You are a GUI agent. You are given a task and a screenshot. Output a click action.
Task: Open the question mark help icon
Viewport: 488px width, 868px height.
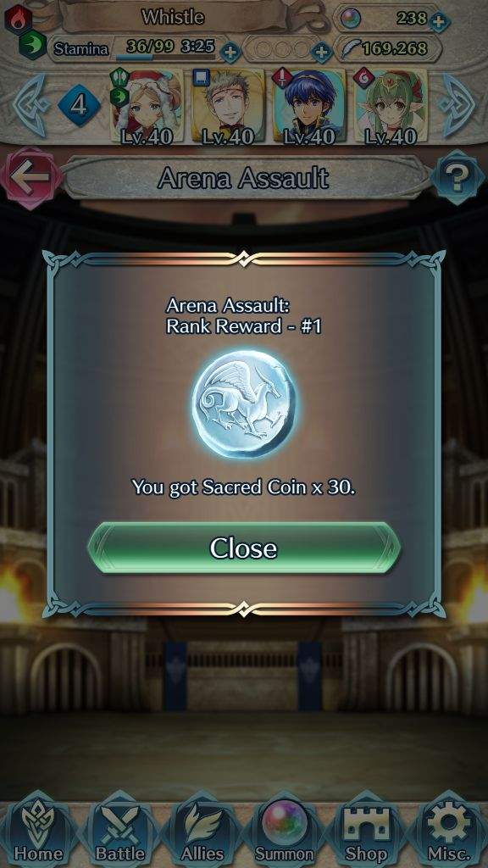coord(457,177)
